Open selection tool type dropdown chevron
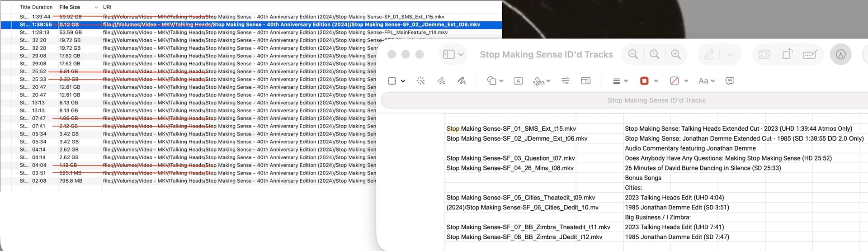868x251 pixels. pos(403,81)
